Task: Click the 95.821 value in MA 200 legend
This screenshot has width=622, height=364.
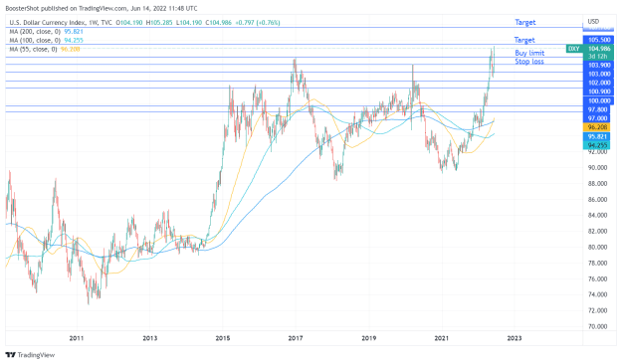Action: [x=74, y=31]
